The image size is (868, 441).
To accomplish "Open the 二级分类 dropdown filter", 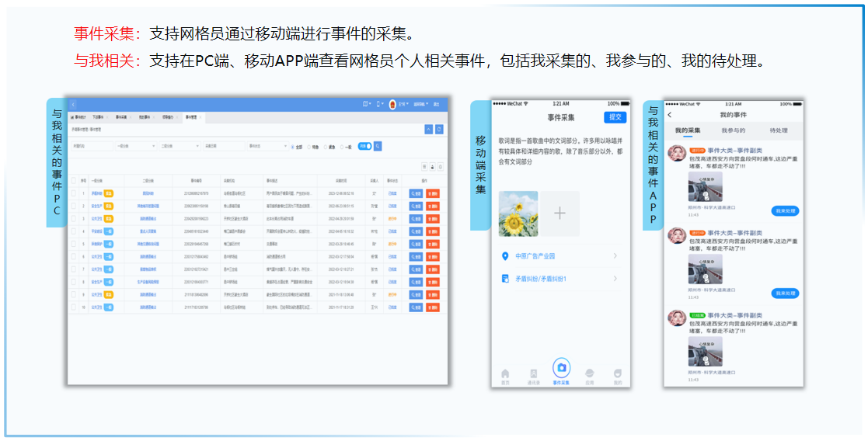I will point(180,145).
